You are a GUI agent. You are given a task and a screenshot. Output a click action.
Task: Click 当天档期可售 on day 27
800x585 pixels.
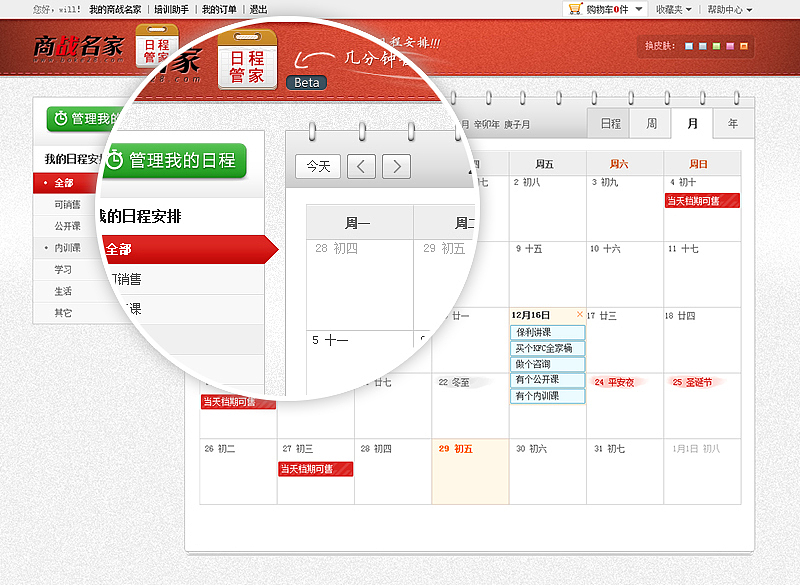pyautogui.click(x=316, y=469)
